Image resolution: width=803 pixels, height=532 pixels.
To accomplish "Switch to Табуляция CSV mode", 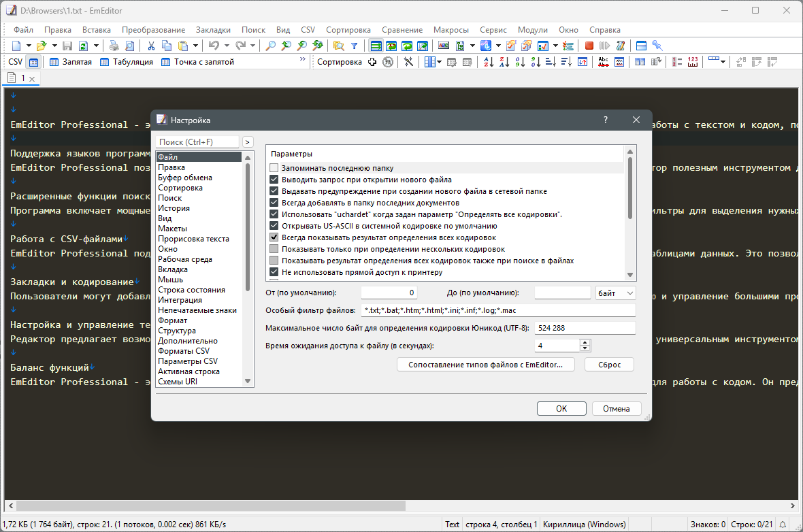I will click(x=127, y=62).
